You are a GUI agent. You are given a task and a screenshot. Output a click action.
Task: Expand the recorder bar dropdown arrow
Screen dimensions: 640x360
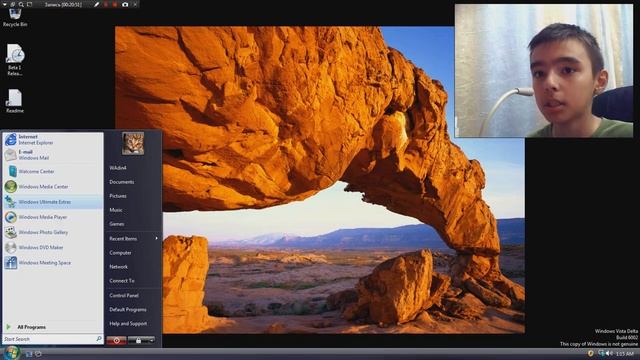click(x=4, y=4)
